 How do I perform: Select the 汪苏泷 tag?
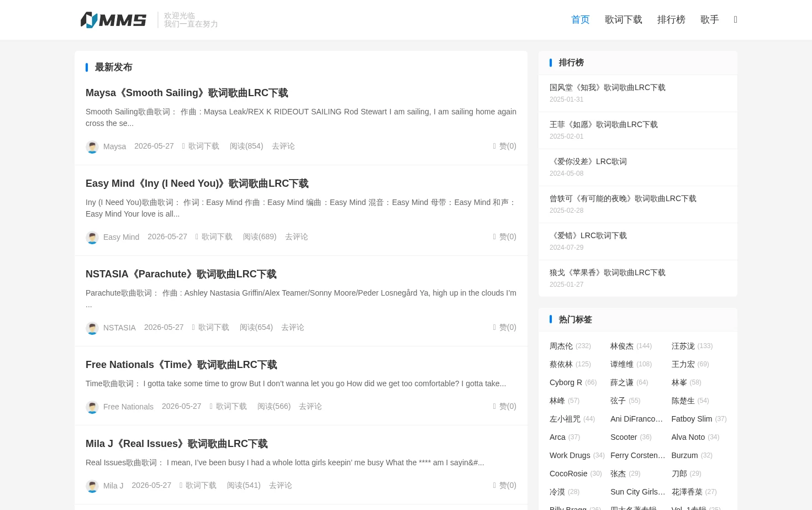pyautogui.click(x=683, y=346)
